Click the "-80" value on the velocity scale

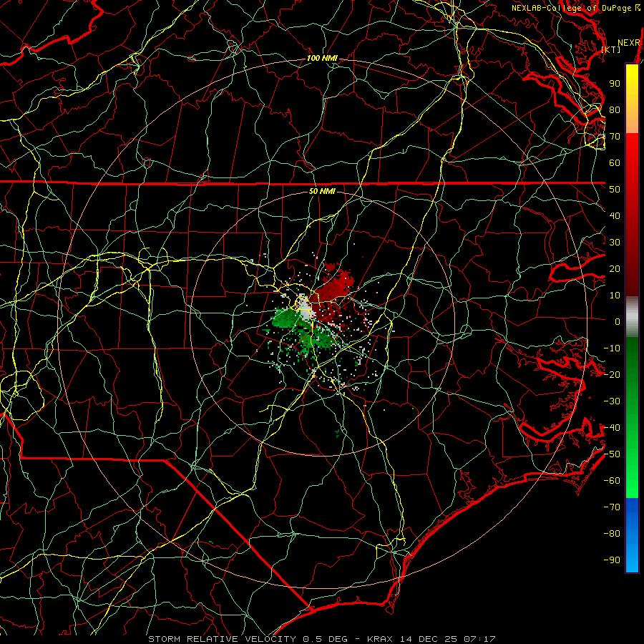coord(612,534)
